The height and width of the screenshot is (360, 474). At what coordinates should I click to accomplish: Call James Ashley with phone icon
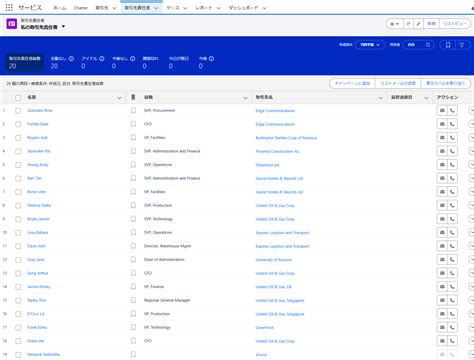coord(452,287)
